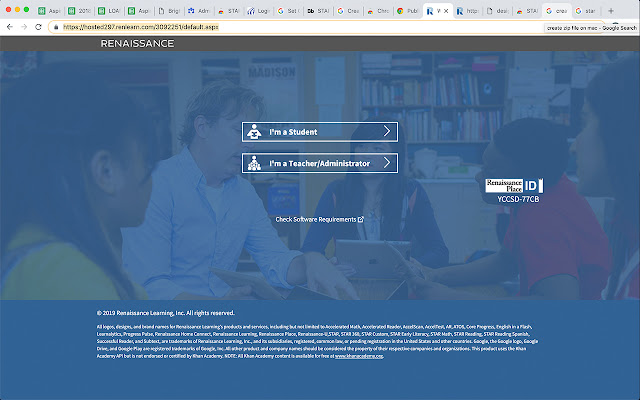The width and height of the screenshot is (640, 400).
Task: Click the padlock icon in the address bar
Action: click(x=56, y=27)
